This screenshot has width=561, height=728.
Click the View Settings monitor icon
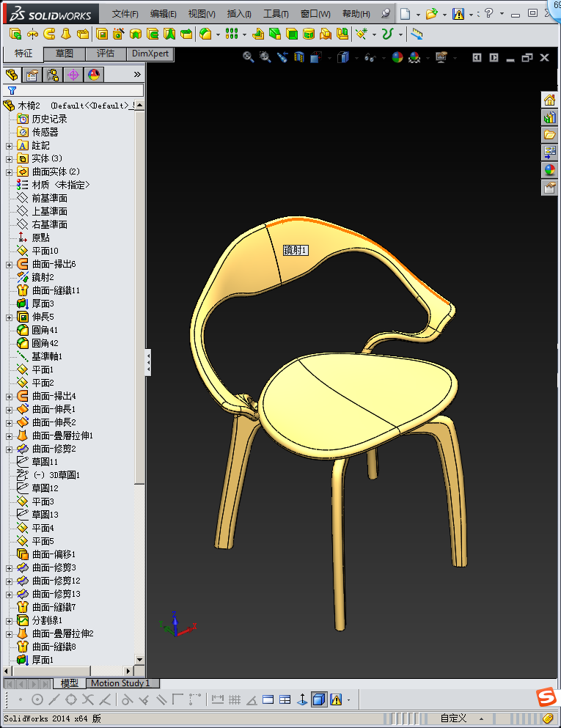[441, 57]
